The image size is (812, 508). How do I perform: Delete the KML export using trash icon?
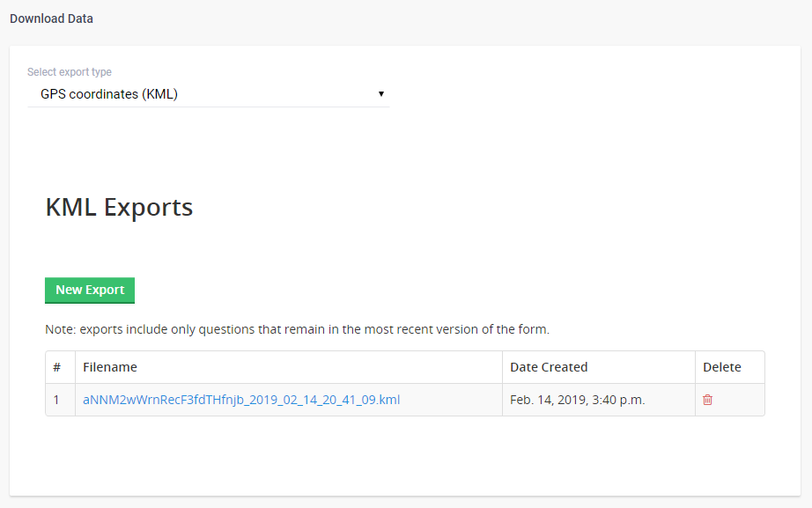707,400
